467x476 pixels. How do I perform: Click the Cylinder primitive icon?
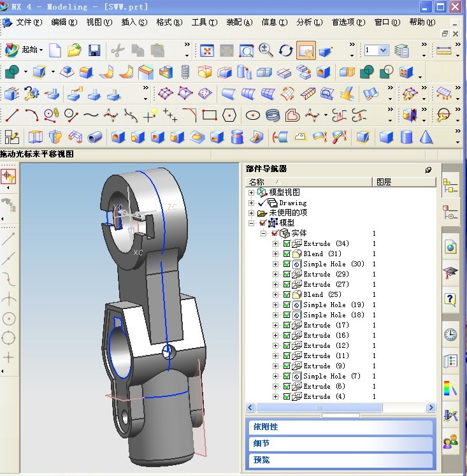pos(406,137)
